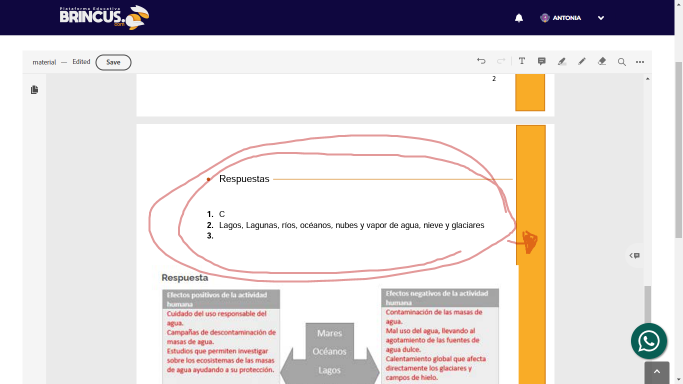Click Mal uso del agua text
This screenshot has width=683, height=384.
[x=433, y=340]
